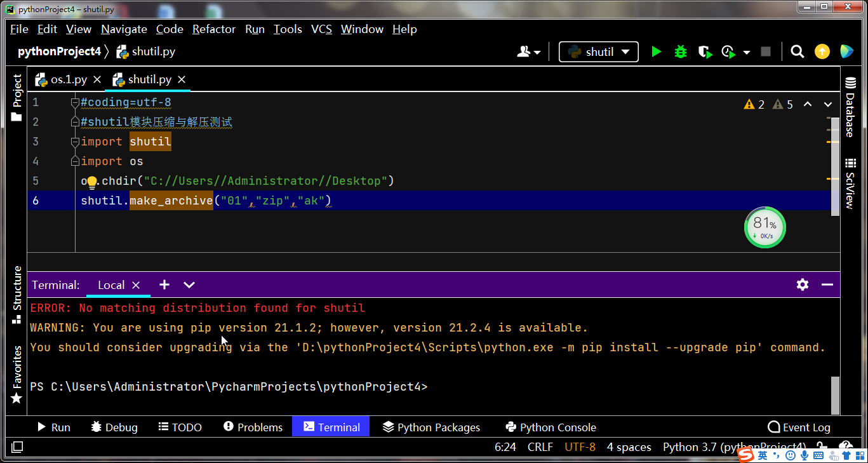
Task: Open terminal settings gear icon
Action: click(803, 285)
